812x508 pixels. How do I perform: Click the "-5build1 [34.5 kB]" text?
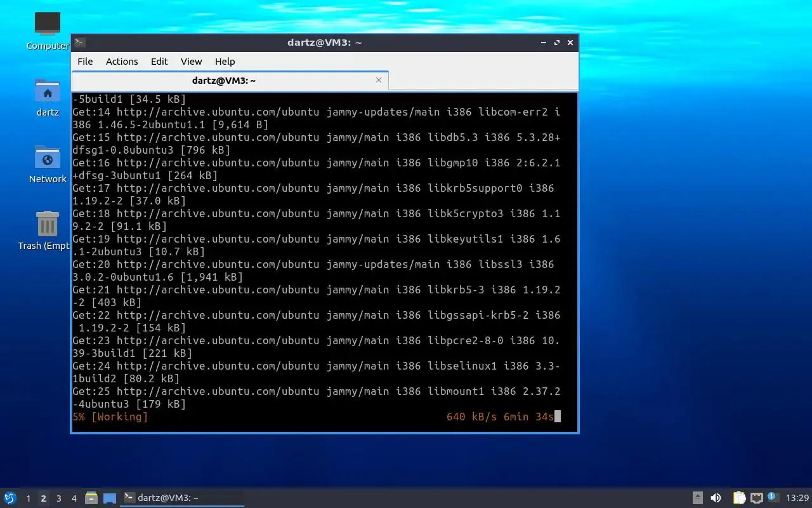coord(129,99)
